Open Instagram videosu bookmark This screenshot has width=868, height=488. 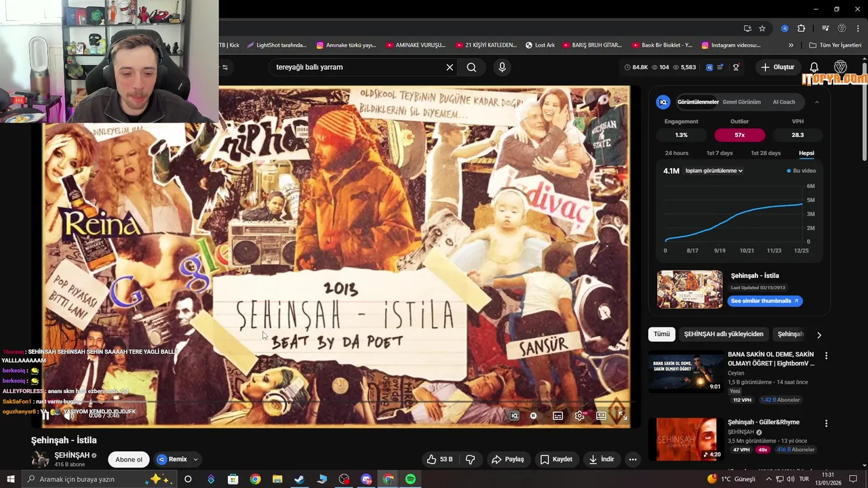click(x=731, y=45)
